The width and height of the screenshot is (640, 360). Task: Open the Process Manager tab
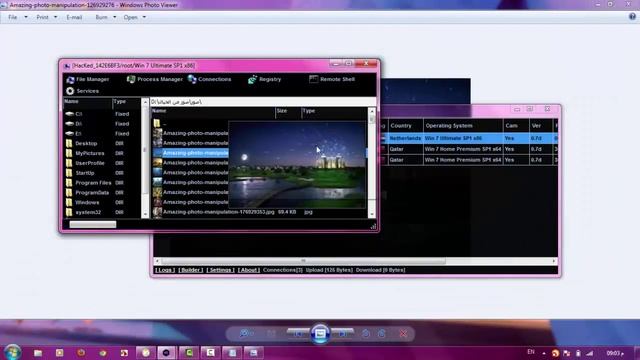click(155, 79)
